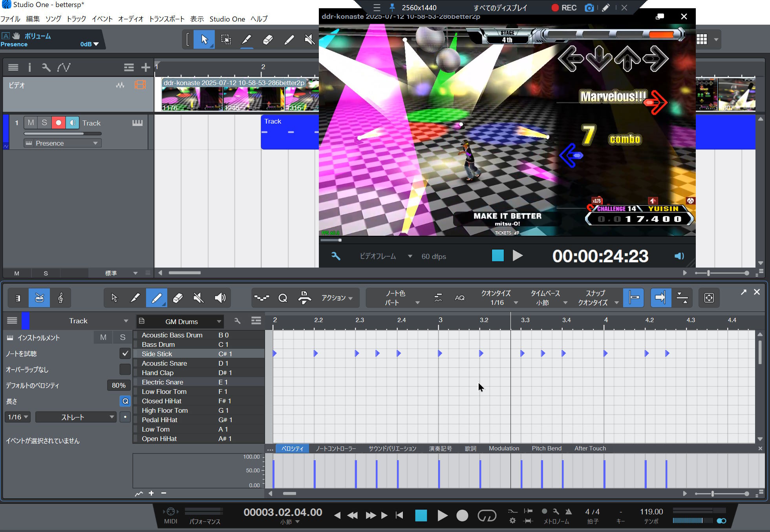Screen dimensions: 770x532
Task: Click AQ auto-quantize button
Action: 459,298
